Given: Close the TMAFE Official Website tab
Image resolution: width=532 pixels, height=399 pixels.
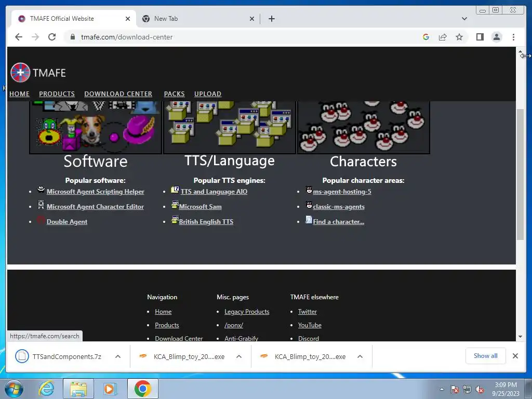Looking at the screenshot, I should 128,19.
